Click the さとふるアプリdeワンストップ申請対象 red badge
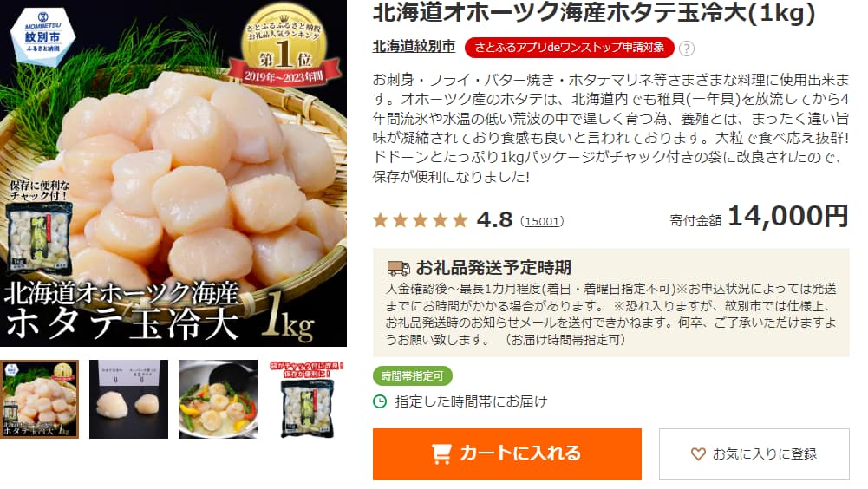Screen dimensions: 868x489 569,48
